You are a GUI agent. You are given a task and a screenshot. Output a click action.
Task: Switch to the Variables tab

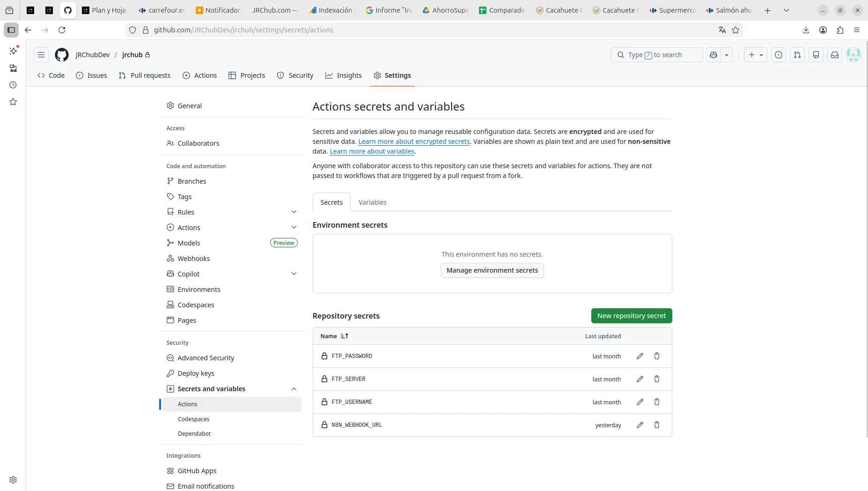point(373,202)
